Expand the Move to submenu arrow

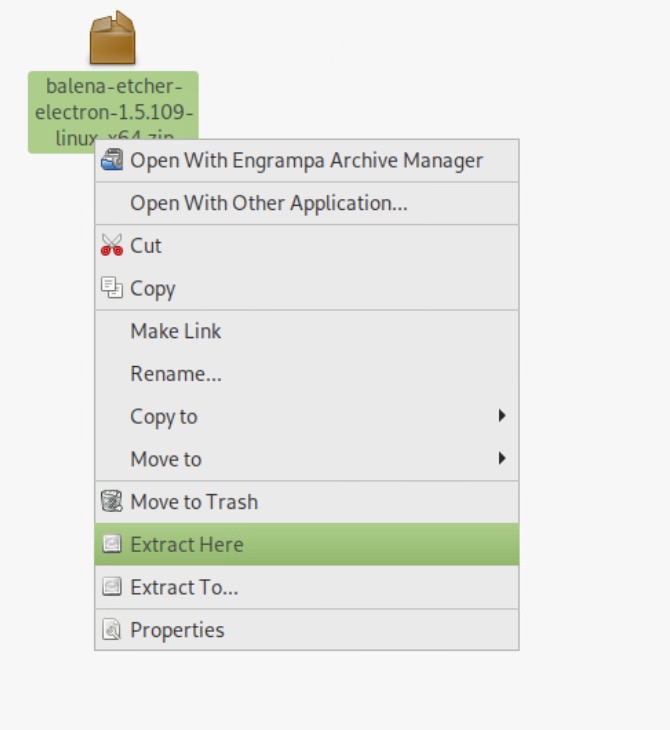[502, 460]
